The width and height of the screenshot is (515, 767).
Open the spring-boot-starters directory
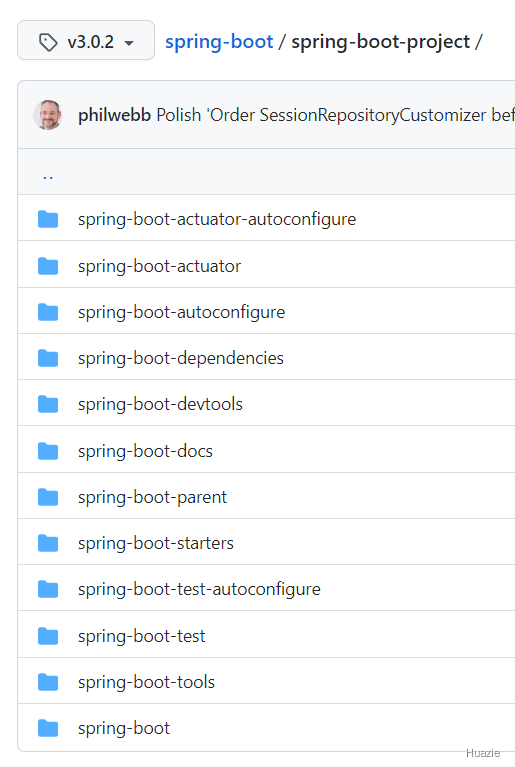[x=156, y=543]
